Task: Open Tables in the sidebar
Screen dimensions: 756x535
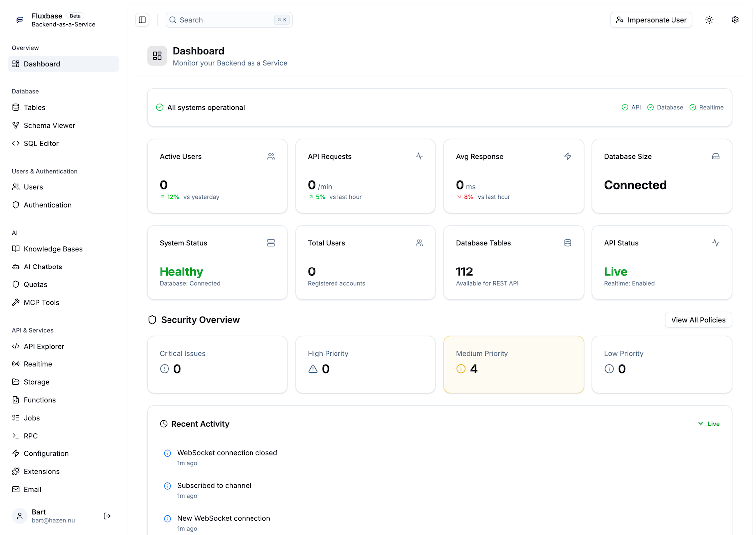Action: [64, 107]
